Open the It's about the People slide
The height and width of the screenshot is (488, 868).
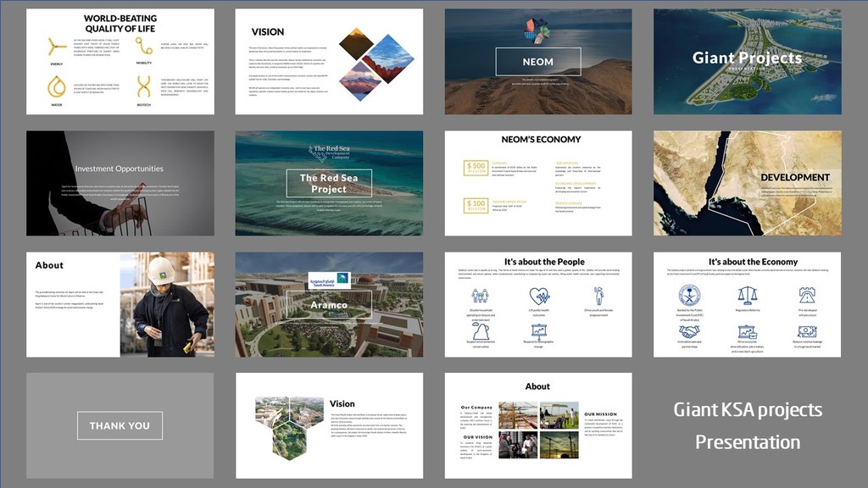tap(538, 305)
